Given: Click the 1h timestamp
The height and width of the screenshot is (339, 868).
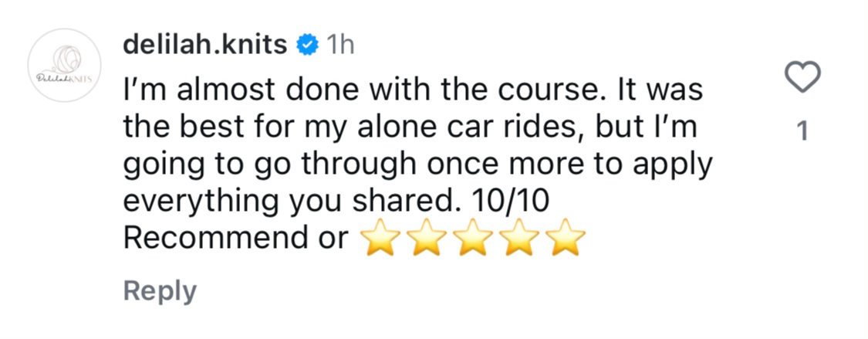Looking at the screenshot, I should (340, 46).
